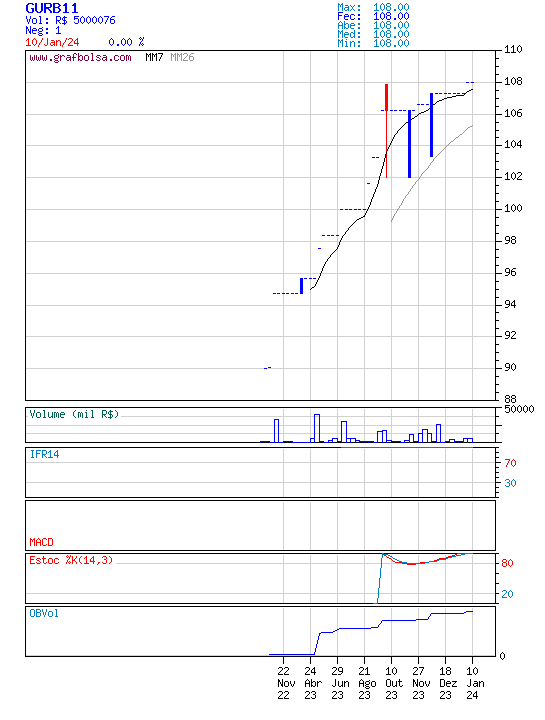Click the blue candle before Dez 23
The width and height of the screenshot is (545, 720).
(x=432, y=125)
